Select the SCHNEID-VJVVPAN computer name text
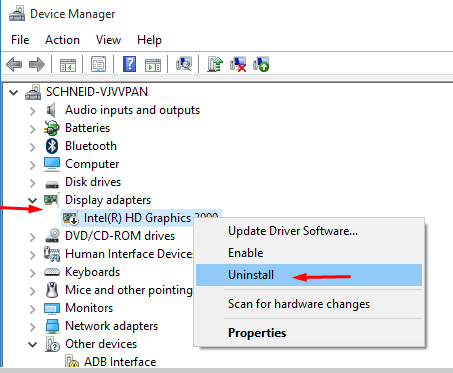Screen dimensions: 453x373 97,92
